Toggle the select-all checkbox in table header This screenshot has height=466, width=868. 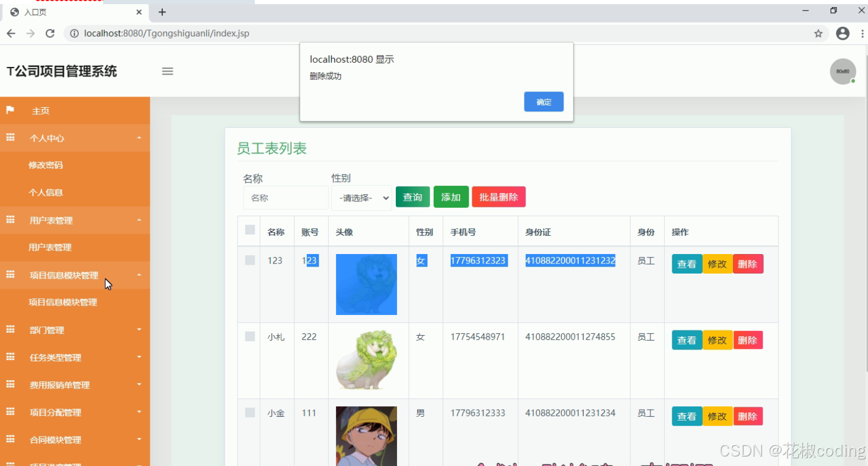pos(249,231)
